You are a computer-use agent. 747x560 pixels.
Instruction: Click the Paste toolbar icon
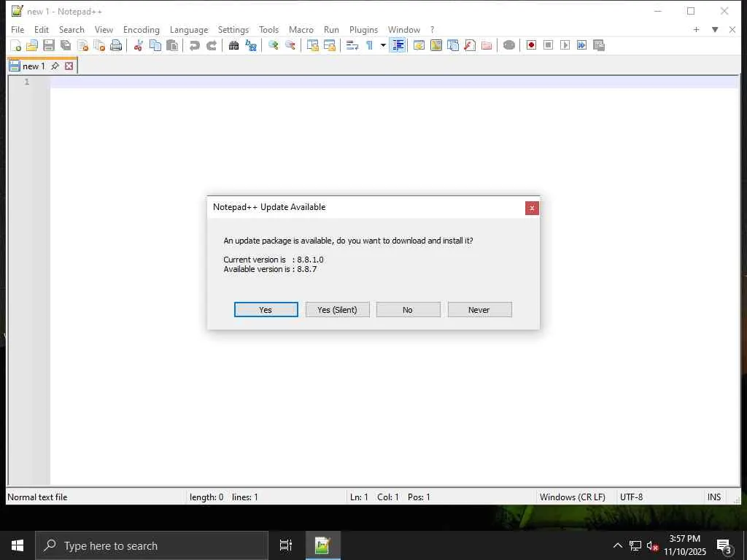pos(172,45)
